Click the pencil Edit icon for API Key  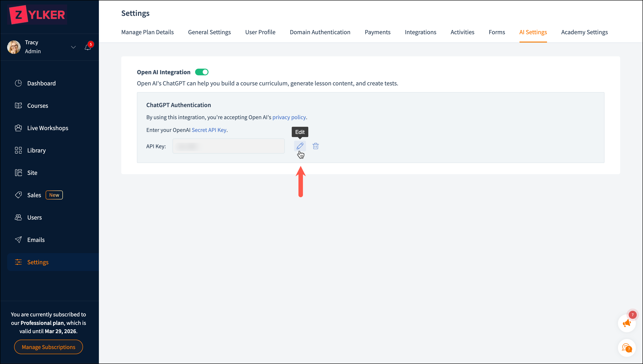[x=300, y=146]
